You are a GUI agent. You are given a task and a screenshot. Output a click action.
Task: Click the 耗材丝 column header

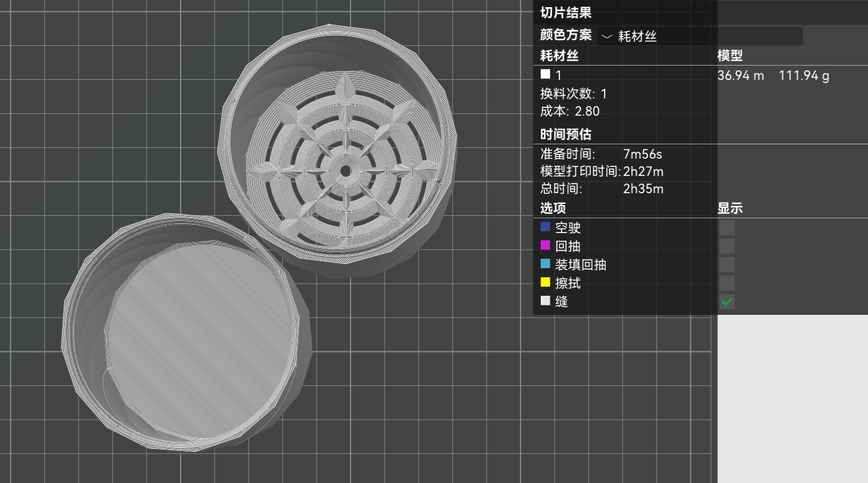click(x=559, y=56)
